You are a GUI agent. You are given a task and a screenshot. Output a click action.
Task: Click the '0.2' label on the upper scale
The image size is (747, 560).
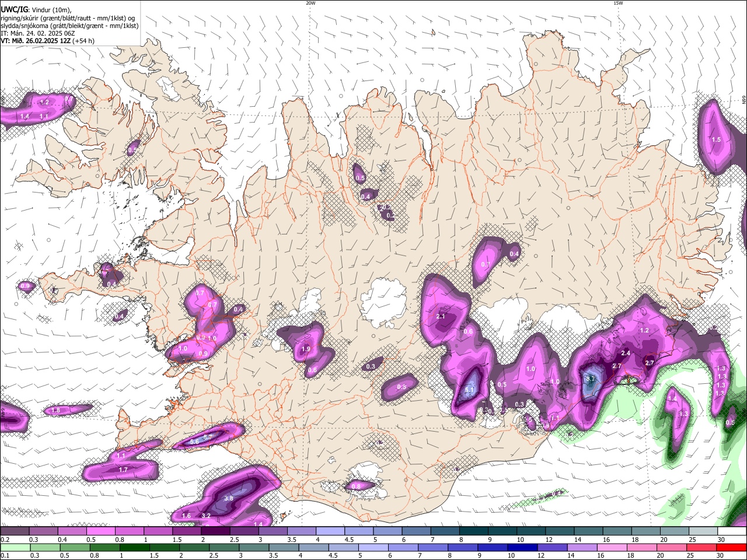(x=5, y=540)
